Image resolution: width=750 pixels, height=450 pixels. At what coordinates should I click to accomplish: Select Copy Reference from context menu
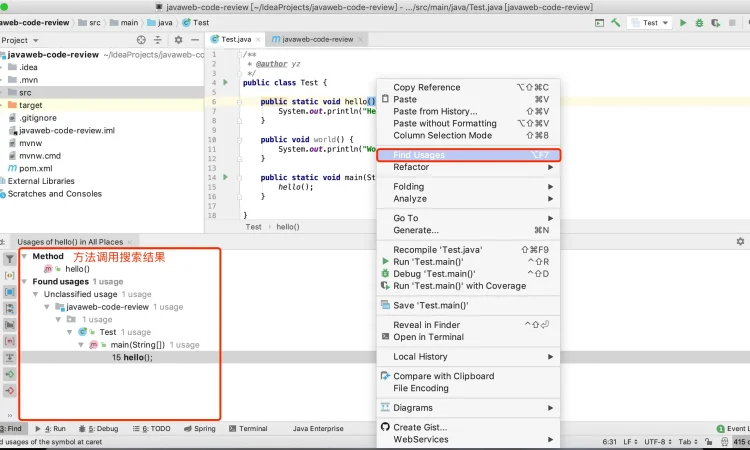(x=468, y=87)
